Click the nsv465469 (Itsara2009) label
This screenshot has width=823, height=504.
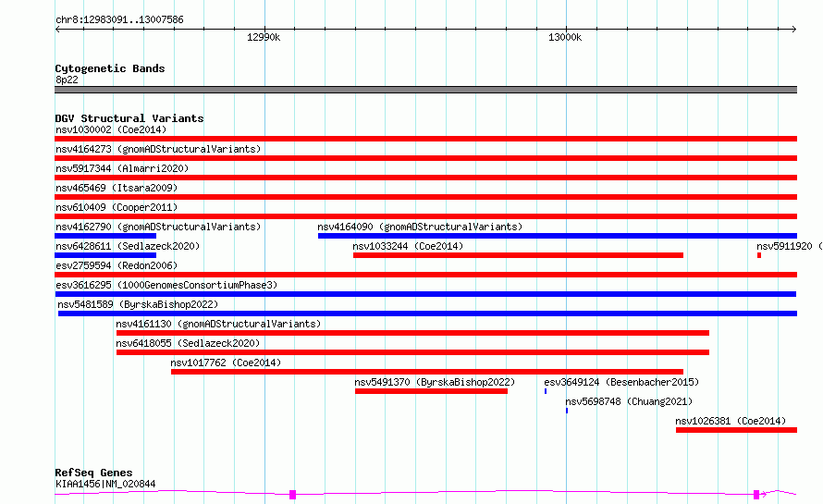[x=117, y=188]
